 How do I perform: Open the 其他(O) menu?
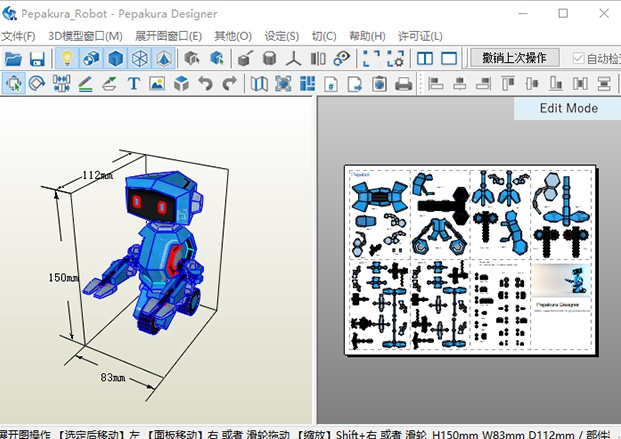click(x=233, y=36)
